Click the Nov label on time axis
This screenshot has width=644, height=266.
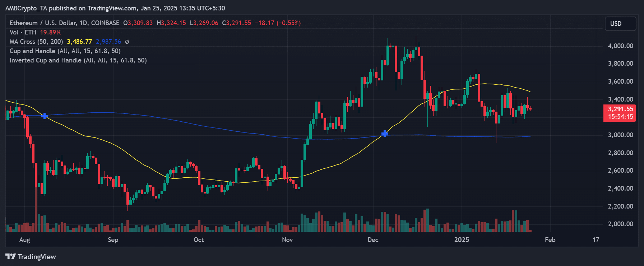[287, 240]
